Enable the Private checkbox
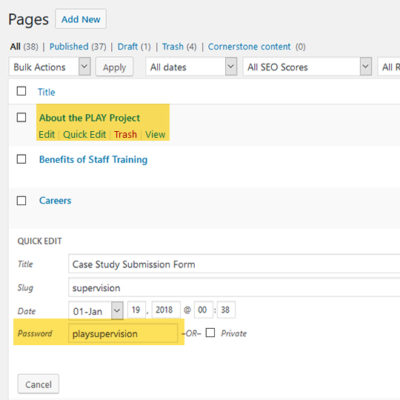Viewport: 400px width, 400px height. (210, 333)
